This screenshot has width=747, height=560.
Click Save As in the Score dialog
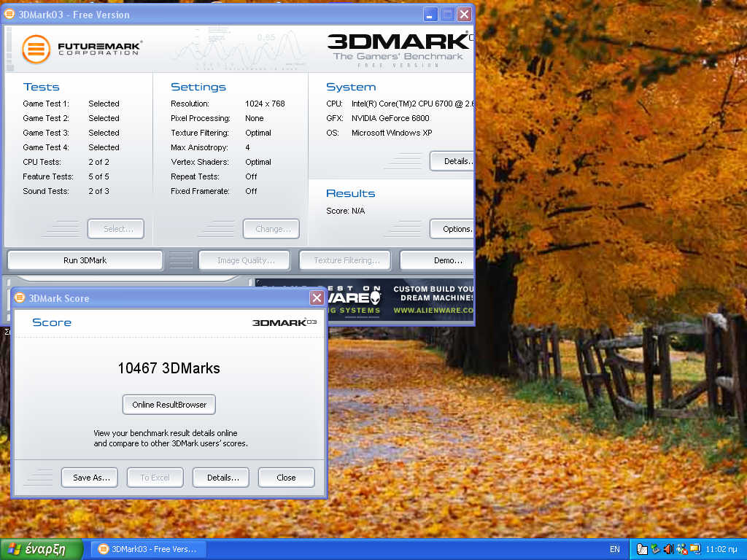click(90, 478)
